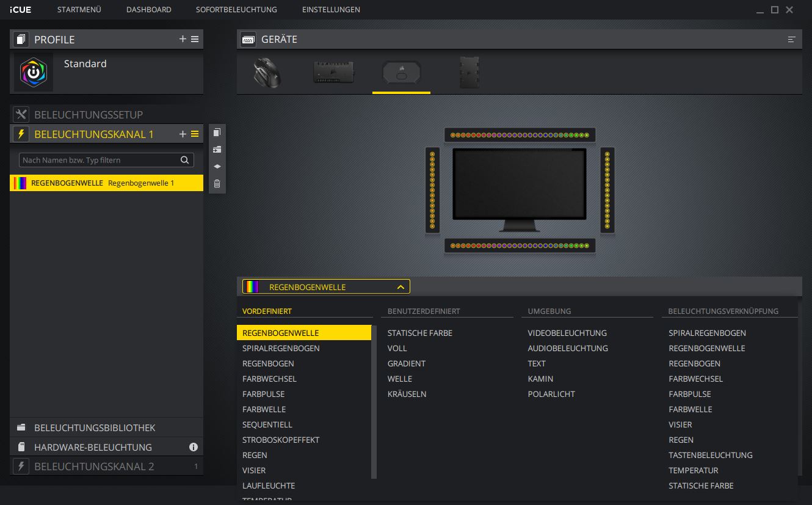Screen dimensions: 812x505
Task: Select Gradient custom effect
Action: point(407,363)
